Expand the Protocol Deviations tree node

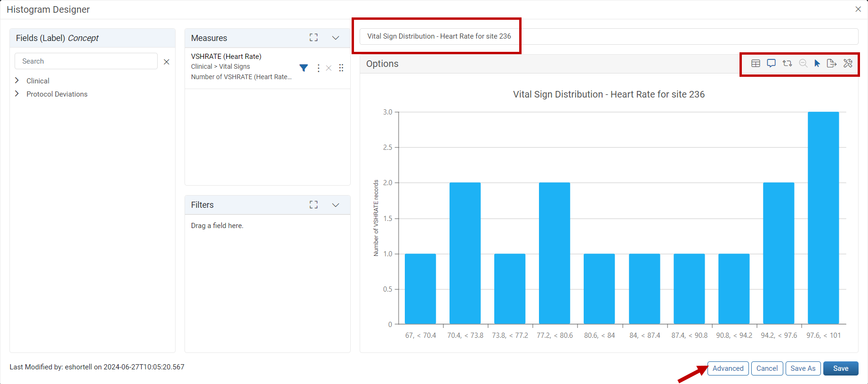pyautogui.click(x=17, y=94)
